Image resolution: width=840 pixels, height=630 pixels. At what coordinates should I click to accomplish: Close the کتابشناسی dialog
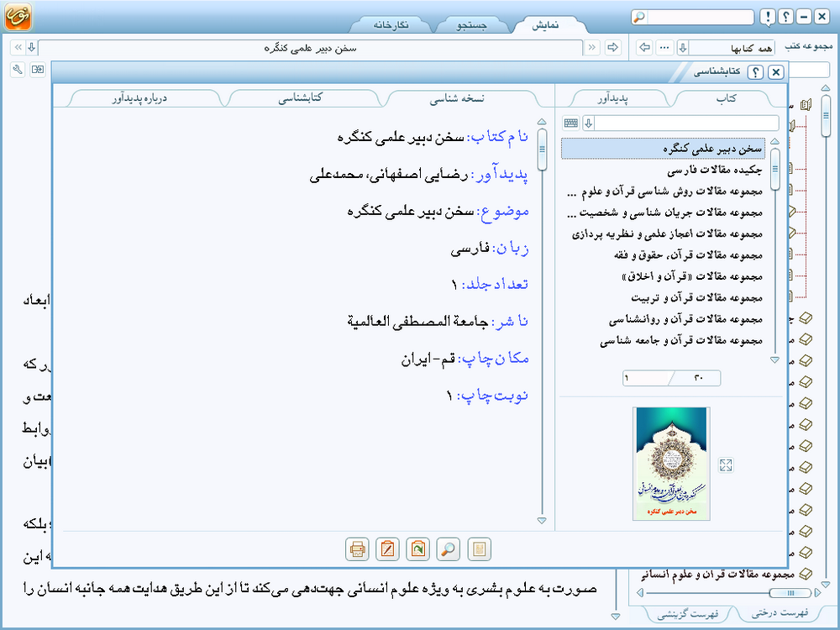point(775,71)
